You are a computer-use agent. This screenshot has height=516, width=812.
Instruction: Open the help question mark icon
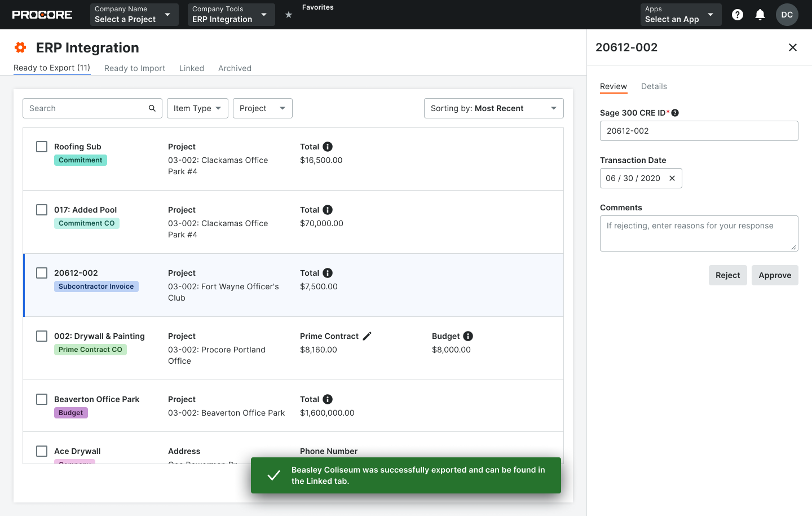738,15
